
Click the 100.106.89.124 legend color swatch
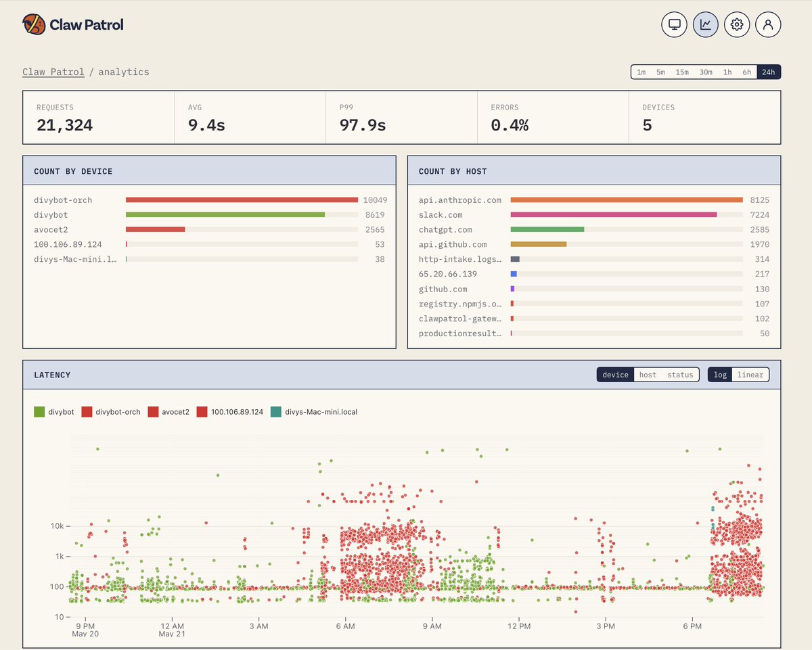[202, 411]
